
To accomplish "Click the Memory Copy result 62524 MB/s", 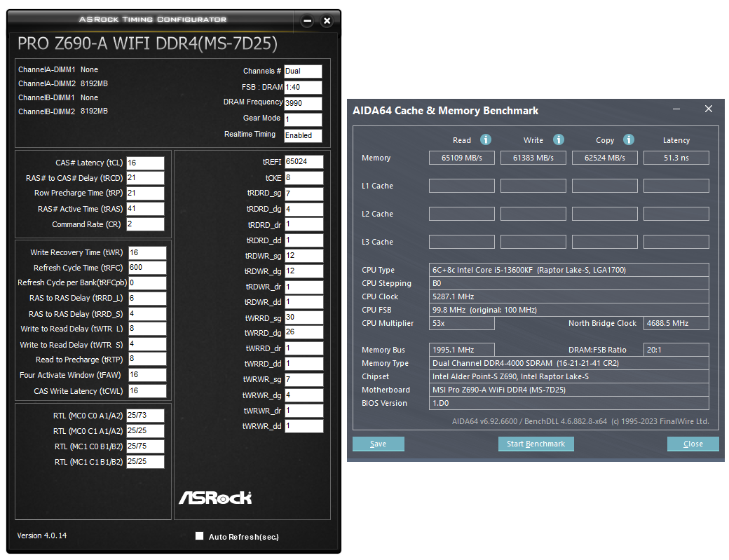I will [x=605, y=158].
